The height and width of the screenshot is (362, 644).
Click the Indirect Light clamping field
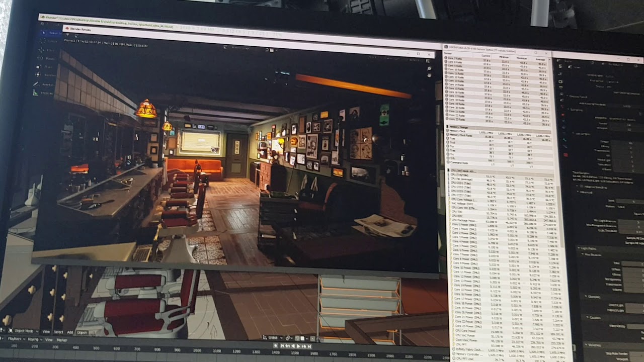click(634, 311)
